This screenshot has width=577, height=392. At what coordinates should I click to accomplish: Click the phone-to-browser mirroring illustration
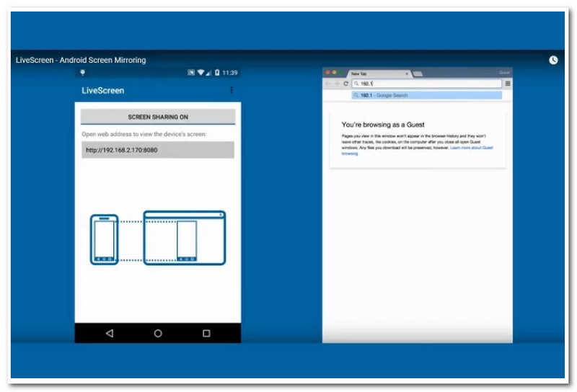(158, 238)
